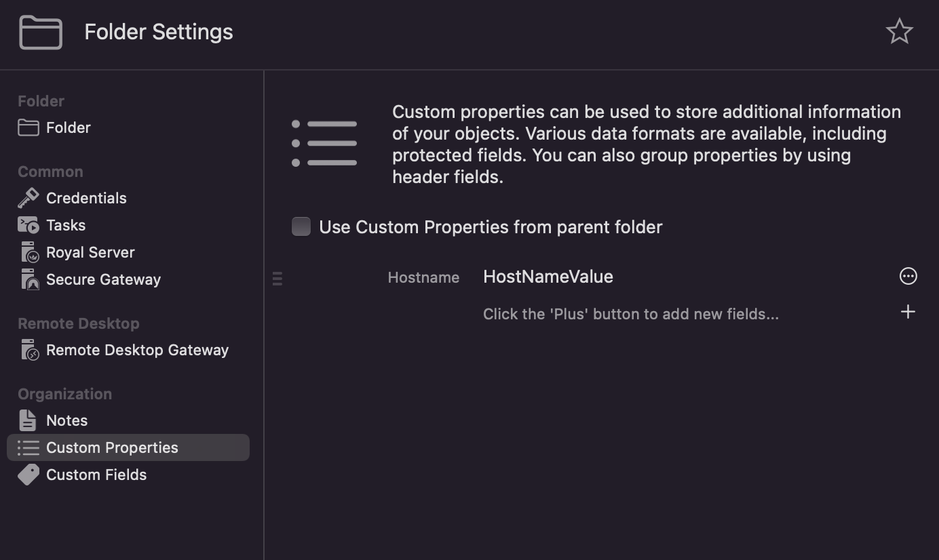The width and height of the screenshot is (939, 560).
Task: Click the 'Plus' button placeholder text
Action: click(630, 314)
